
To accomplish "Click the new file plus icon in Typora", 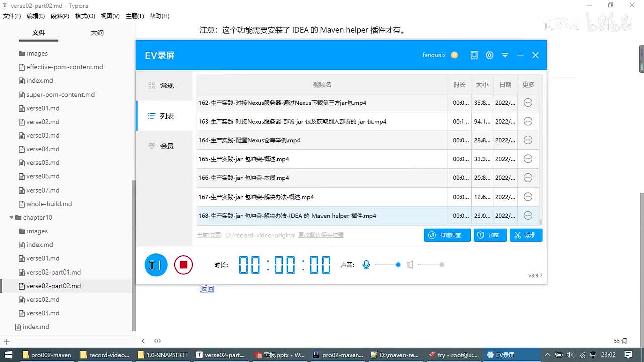I will pos(7,342).
